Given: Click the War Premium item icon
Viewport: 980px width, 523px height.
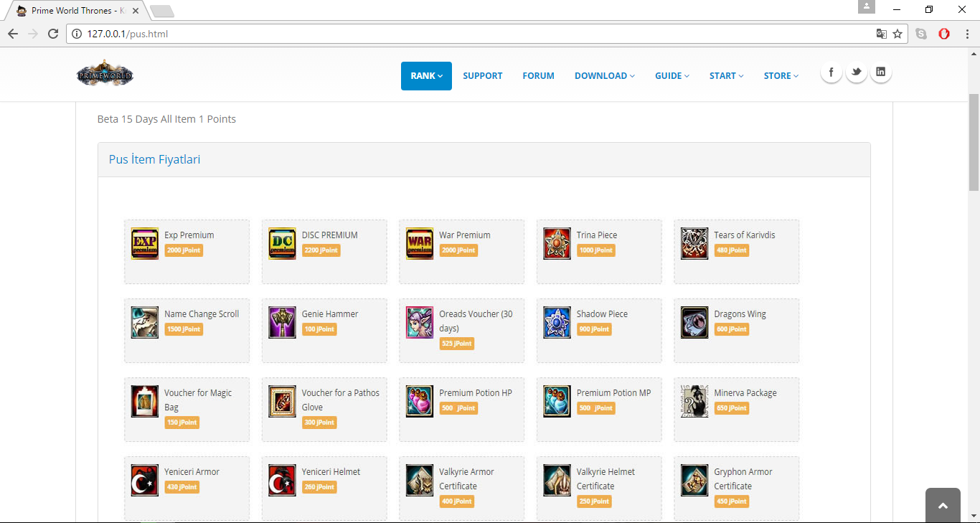Looking at the screenshot, I should click(x=420, y=243).
